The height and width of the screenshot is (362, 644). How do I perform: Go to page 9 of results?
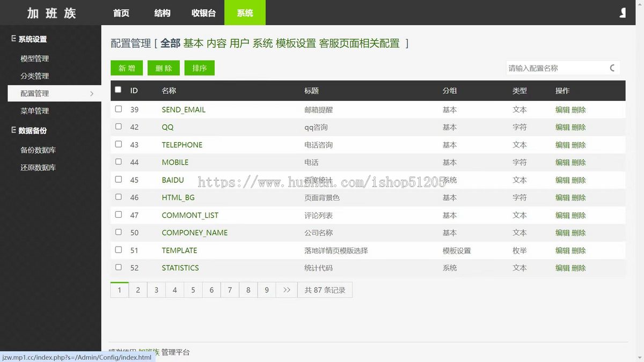point(267,290)
